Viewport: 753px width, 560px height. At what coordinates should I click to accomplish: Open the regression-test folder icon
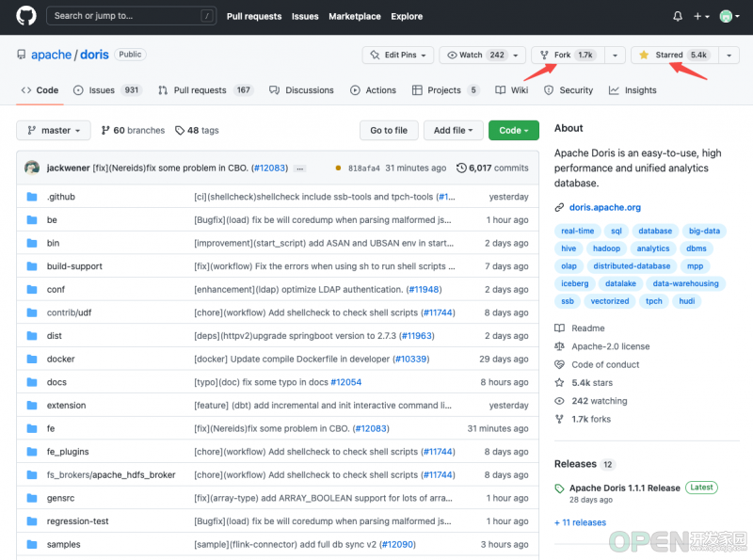[32, 521]
